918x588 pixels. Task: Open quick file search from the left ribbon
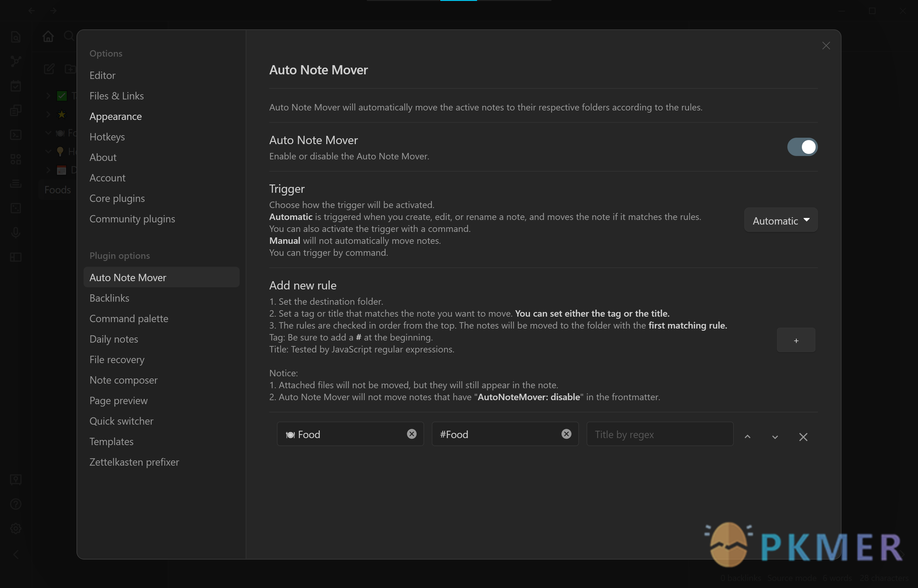click(x=16, y=37)
